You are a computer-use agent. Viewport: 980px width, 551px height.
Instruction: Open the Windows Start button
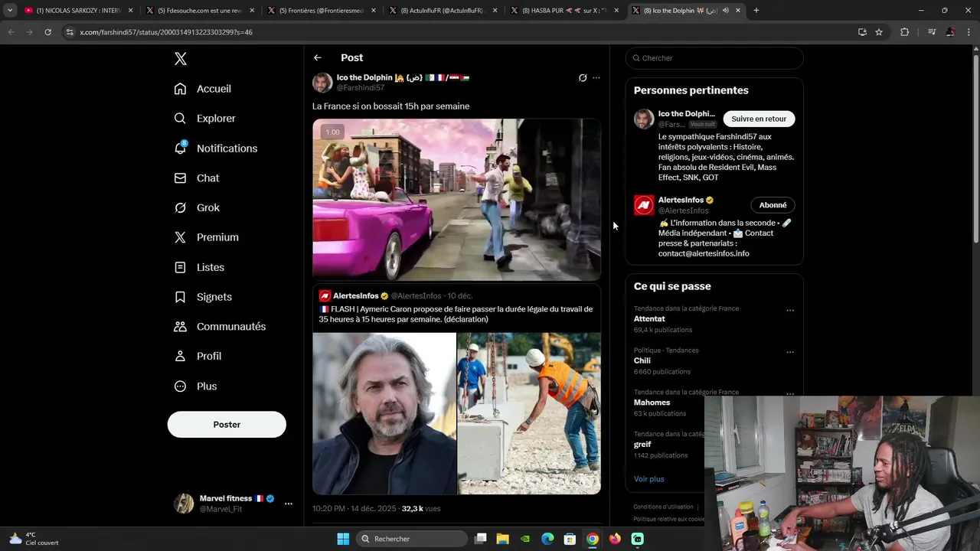pos(343,539)
